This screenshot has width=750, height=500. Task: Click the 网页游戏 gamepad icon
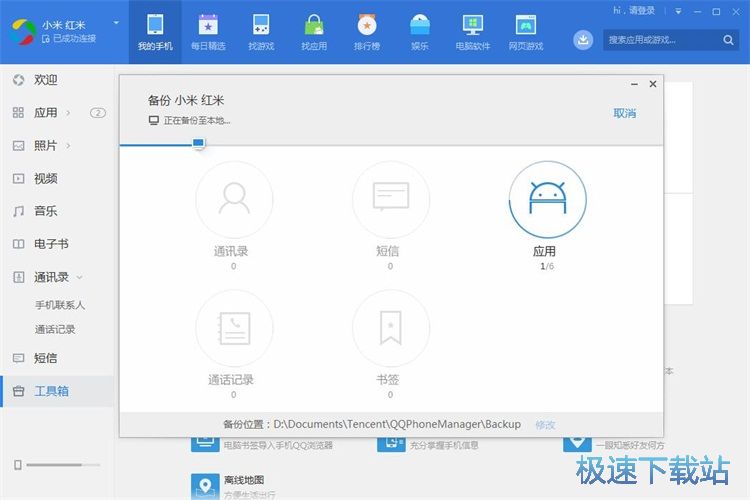[x=526, y=25]
